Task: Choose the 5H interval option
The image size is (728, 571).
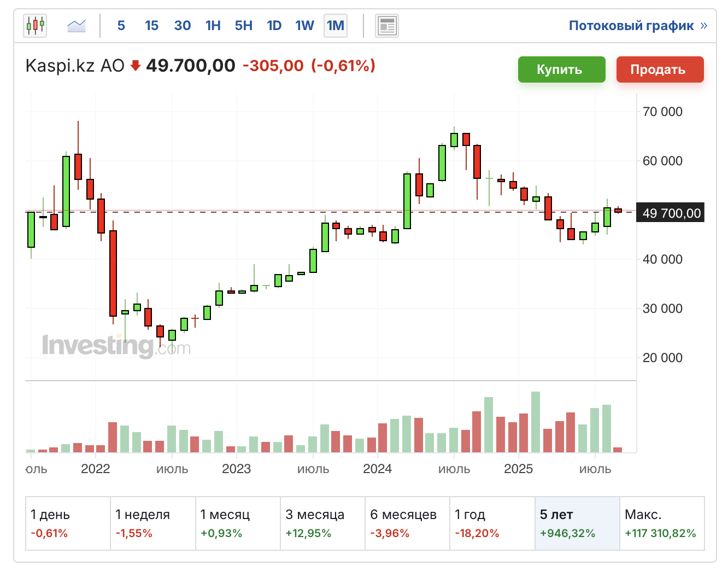Action: 243,26
